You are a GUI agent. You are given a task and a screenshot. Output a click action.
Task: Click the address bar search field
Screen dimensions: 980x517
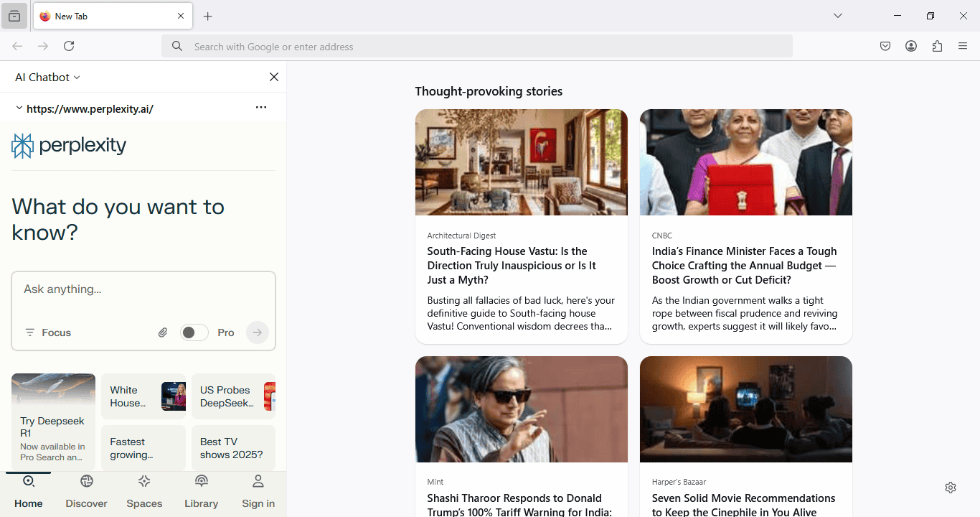click(477, 47)
